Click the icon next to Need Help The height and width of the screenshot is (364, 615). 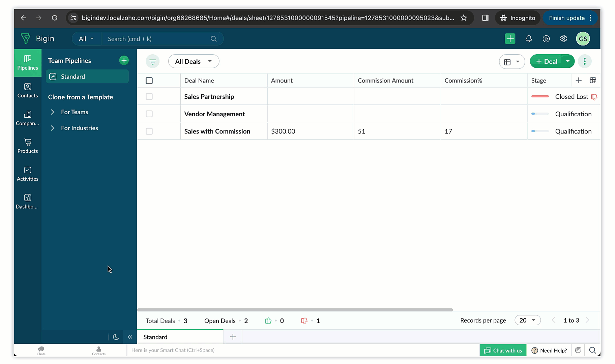coord(578,350)
